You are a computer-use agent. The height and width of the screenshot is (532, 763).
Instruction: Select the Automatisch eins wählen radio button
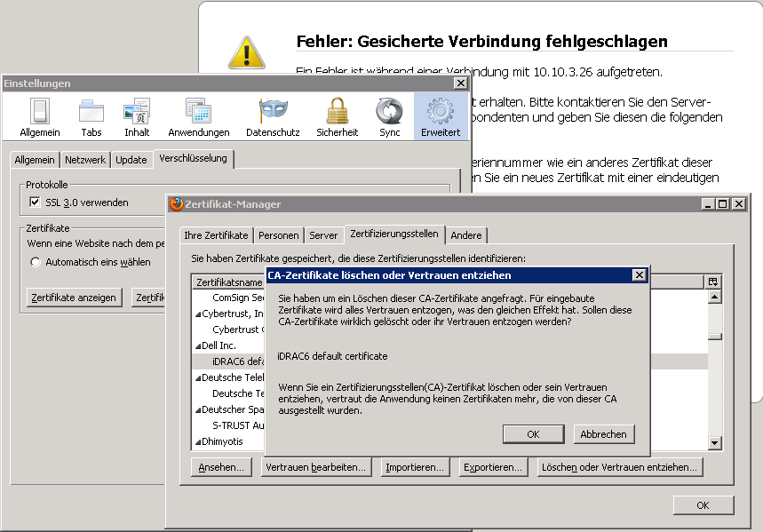point(36,262)
